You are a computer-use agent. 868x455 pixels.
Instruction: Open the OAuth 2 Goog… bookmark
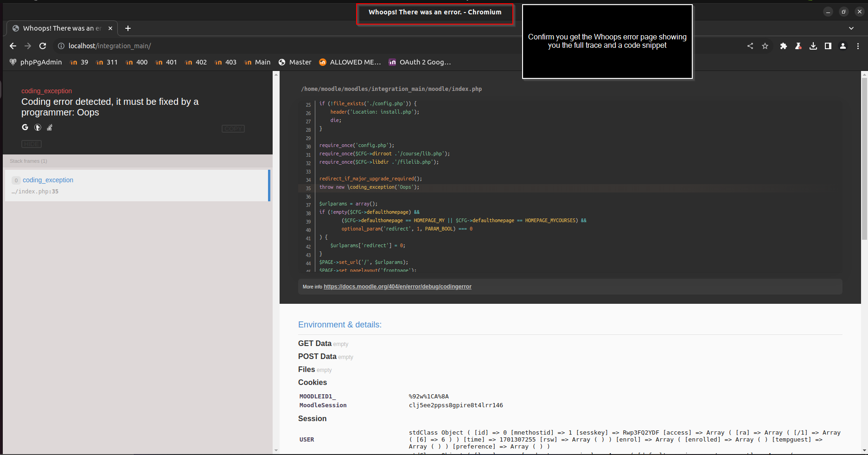[420, 62]
